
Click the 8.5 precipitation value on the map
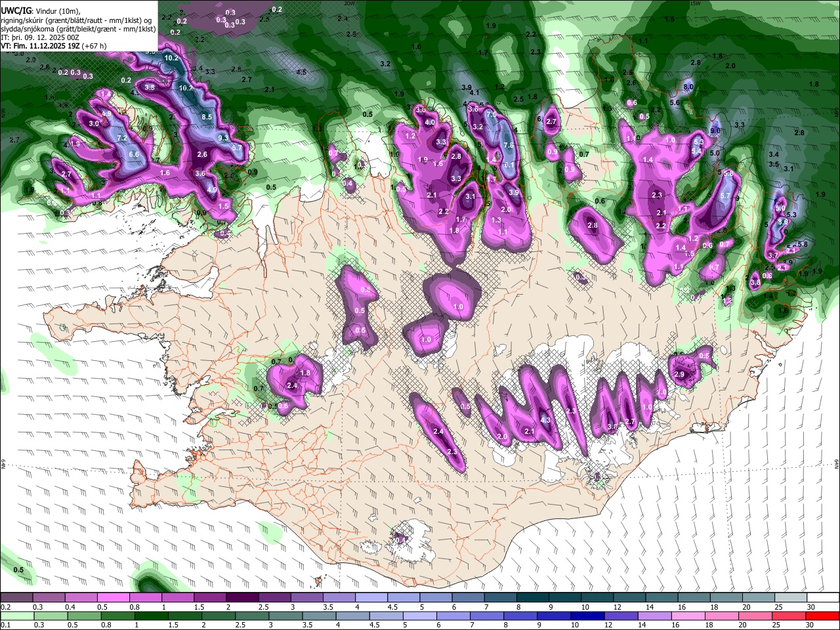click(x=207, y=117)
